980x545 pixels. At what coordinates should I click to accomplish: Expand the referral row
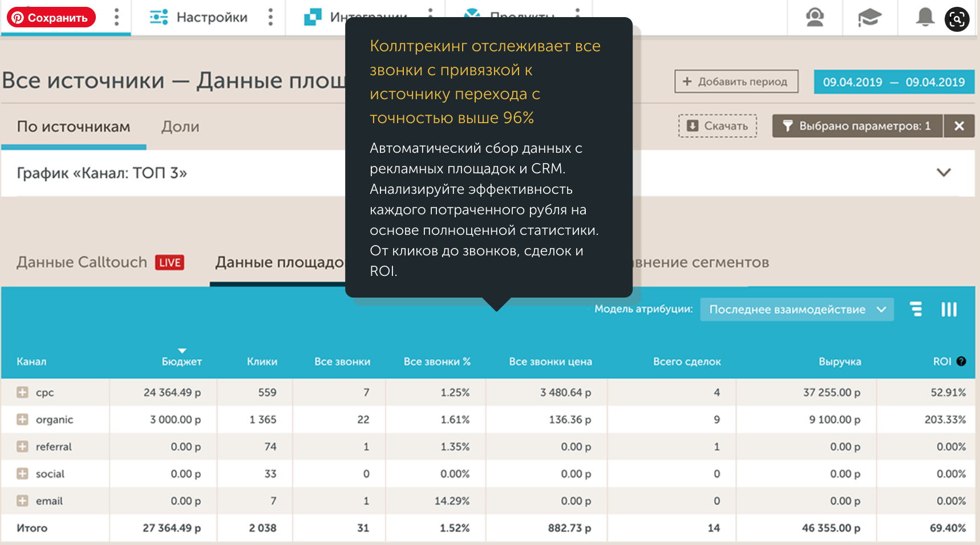point(22,446)
